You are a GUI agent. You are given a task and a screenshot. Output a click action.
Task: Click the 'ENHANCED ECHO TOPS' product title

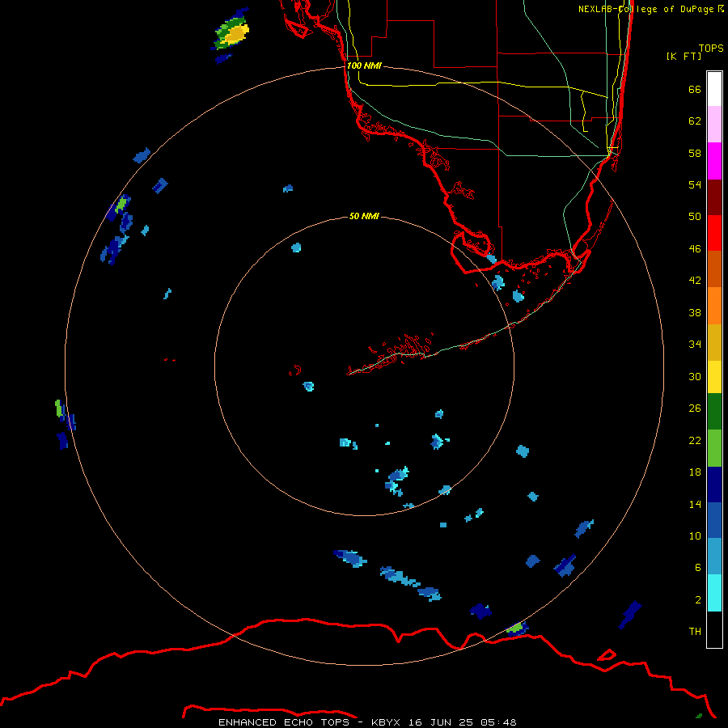284,722
